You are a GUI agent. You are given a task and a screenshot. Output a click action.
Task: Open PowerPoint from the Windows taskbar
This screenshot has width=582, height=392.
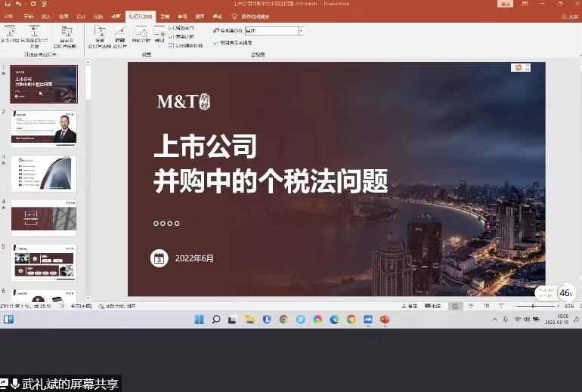coord(385,319)
